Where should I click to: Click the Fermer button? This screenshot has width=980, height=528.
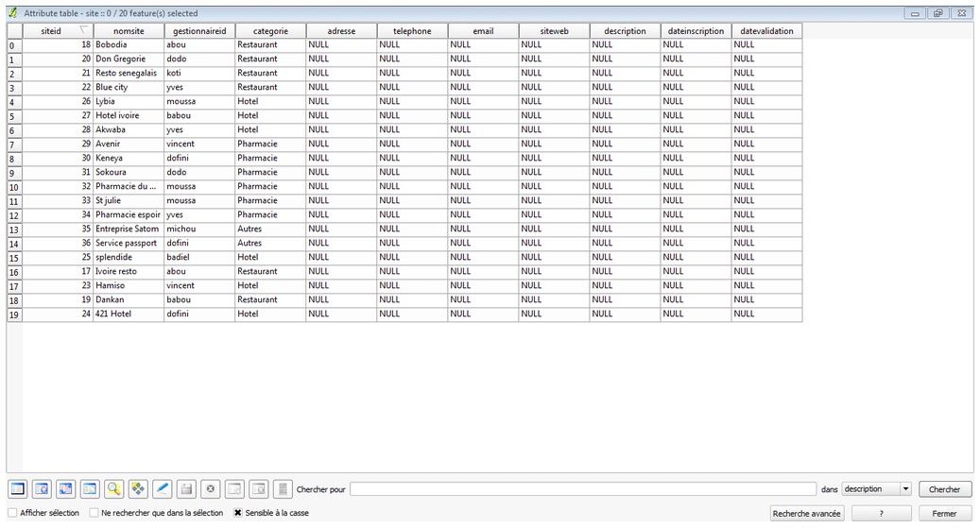(944, 514)
